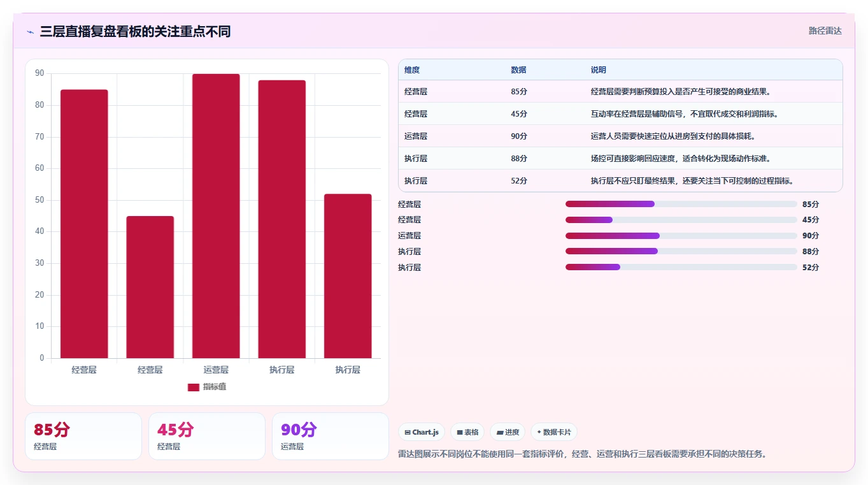868x485 pixels.
Task: Click the y-axis value 50
Action: (x=39, y=200)
